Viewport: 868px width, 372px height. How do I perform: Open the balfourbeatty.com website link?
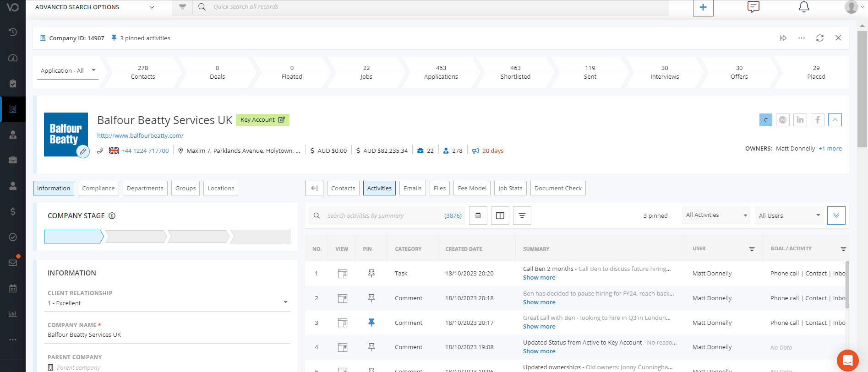140,135
